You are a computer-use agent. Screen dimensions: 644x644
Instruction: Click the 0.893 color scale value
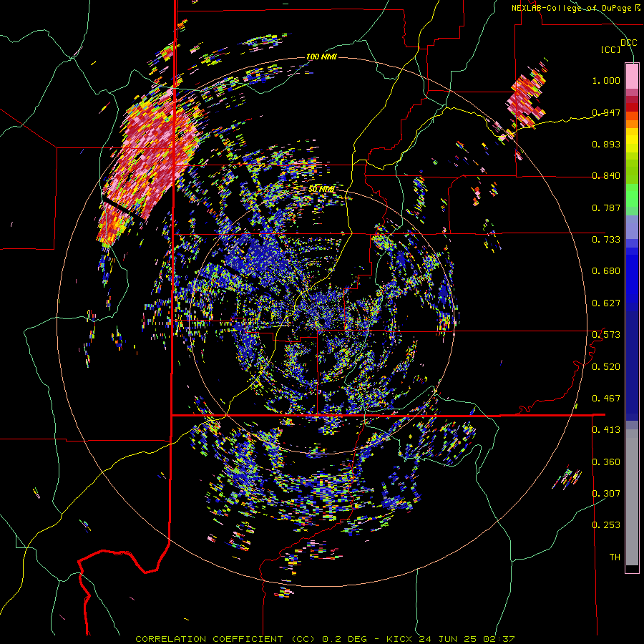[606, 144]
